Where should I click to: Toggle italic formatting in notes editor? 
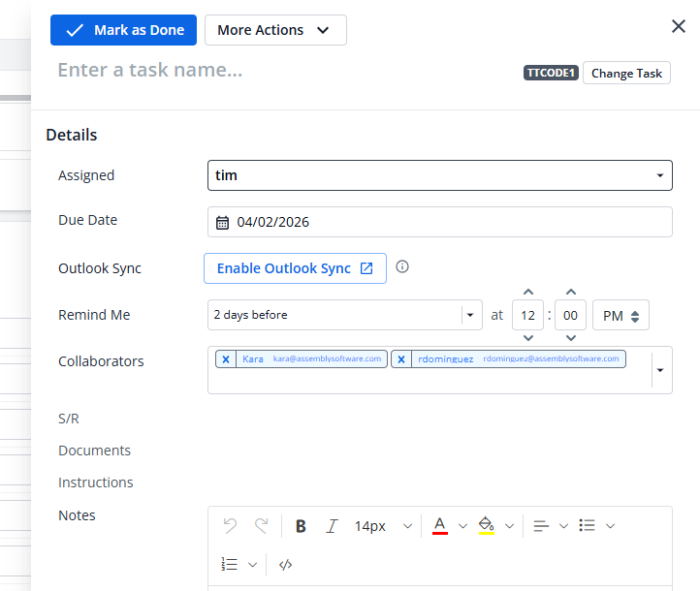[332, 526]
